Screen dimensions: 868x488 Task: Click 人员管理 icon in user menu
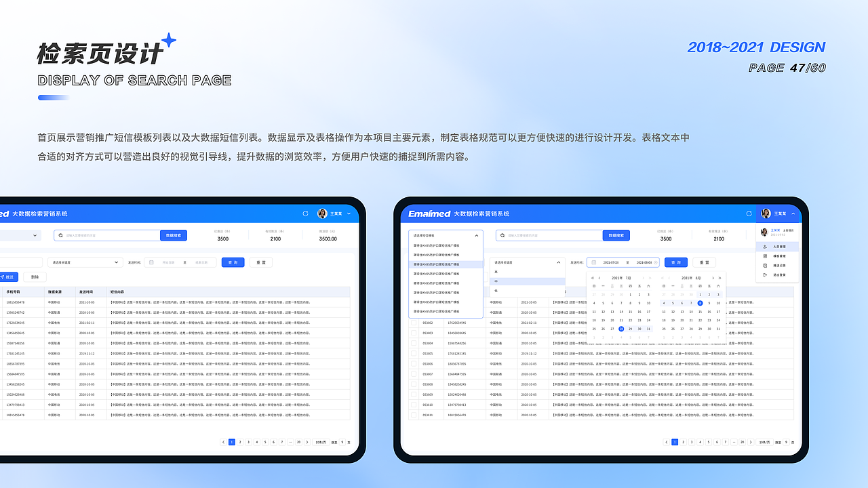coord(765,247)
